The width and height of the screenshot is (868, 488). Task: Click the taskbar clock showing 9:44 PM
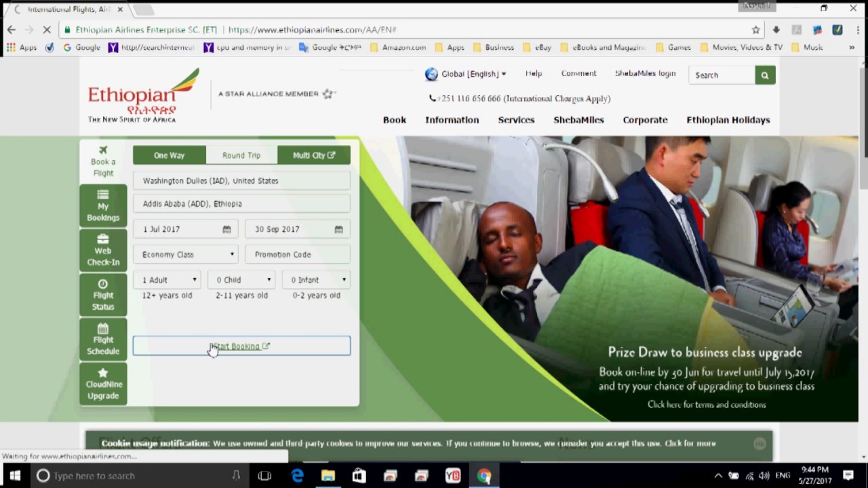(814, 475)
